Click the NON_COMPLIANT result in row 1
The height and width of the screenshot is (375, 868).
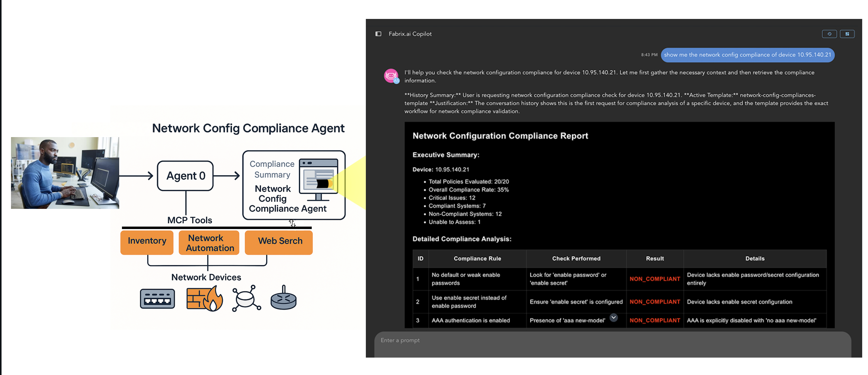click(x=655, y=279)
